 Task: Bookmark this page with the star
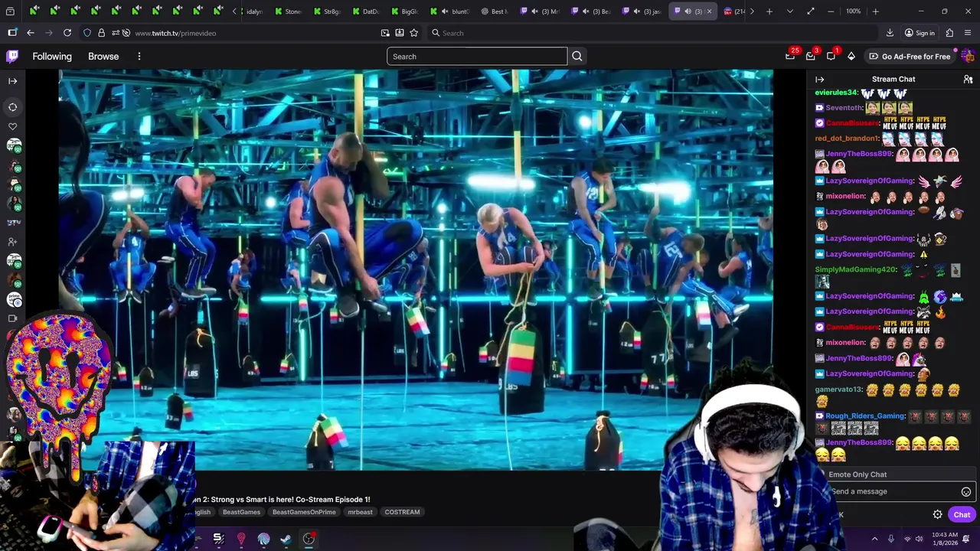tap(414, 33)
